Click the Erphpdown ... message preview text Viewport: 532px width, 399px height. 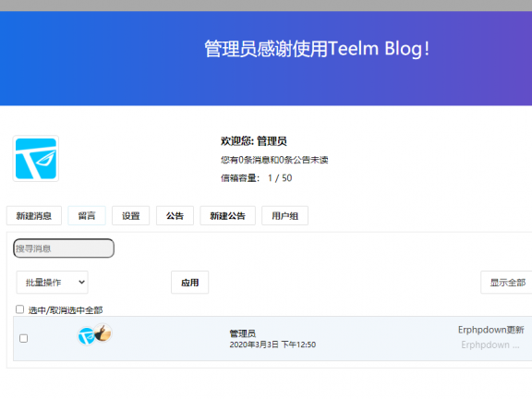(x=490, y=345)
